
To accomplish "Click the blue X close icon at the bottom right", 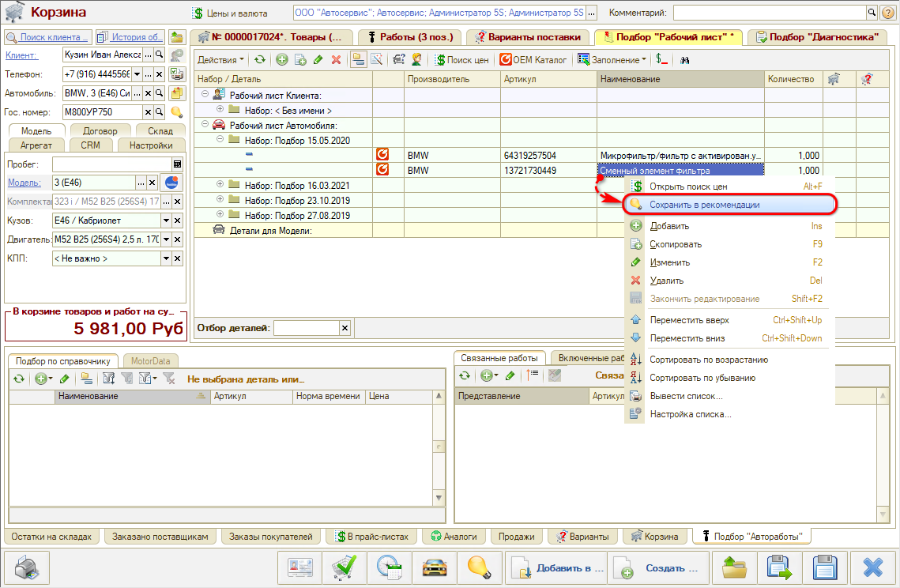I will coord(872,568).
